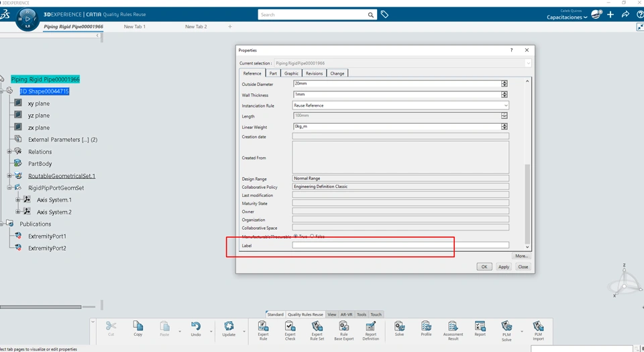The image size is (644, 352).
Task: Switch to the Change tab
Action: tap(337, 73)
